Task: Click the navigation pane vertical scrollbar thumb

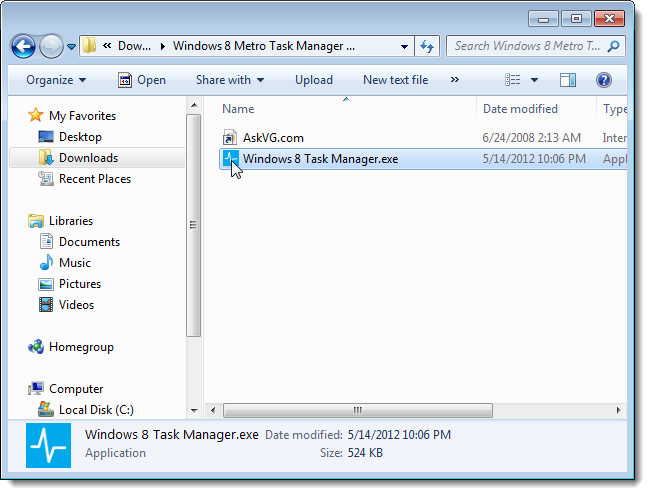Action: [194, 225]
